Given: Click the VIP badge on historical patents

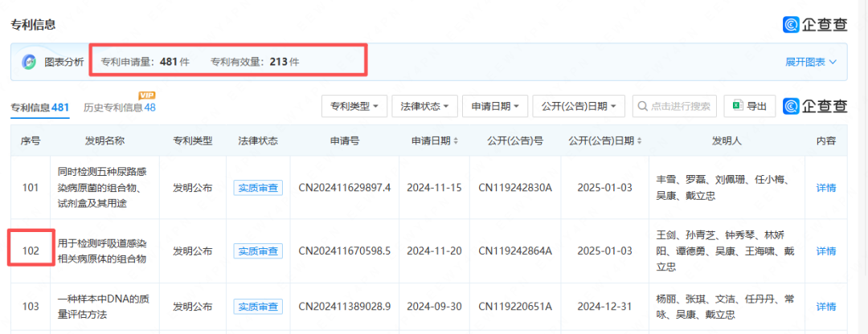Looking at the screenshot, I should pyautogui.click(x=147, y=96).
